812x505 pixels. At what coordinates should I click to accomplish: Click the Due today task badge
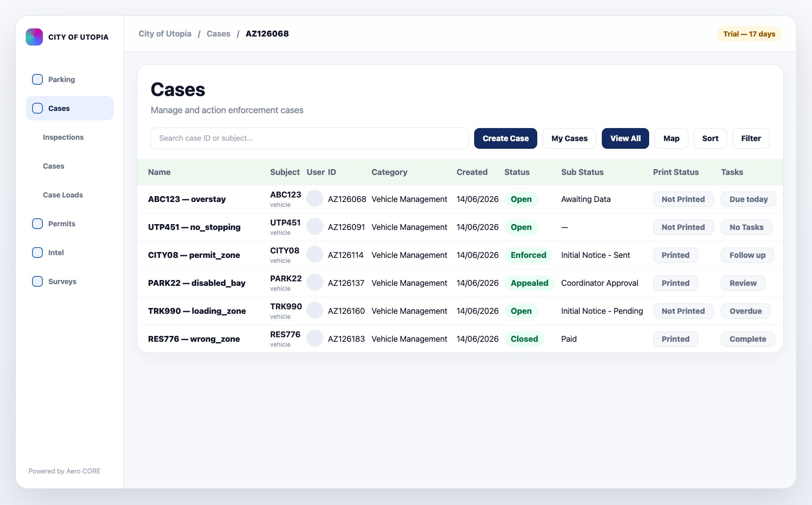748,199
